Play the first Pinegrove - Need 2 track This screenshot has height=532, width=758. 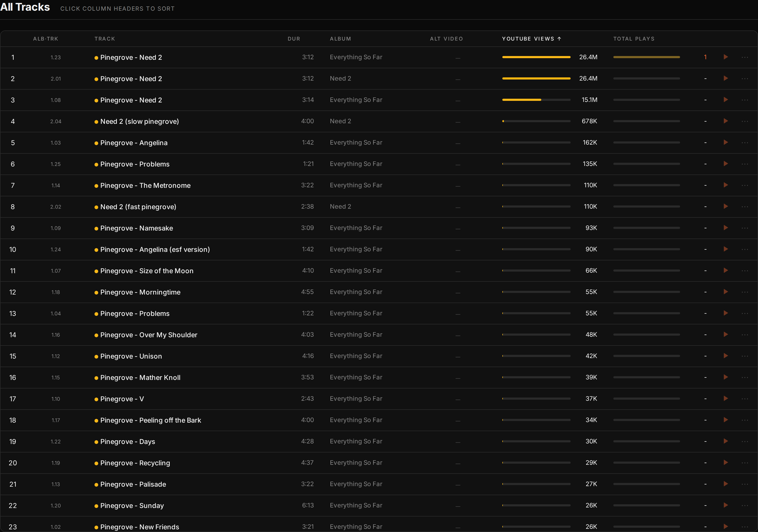click(726, 57)
